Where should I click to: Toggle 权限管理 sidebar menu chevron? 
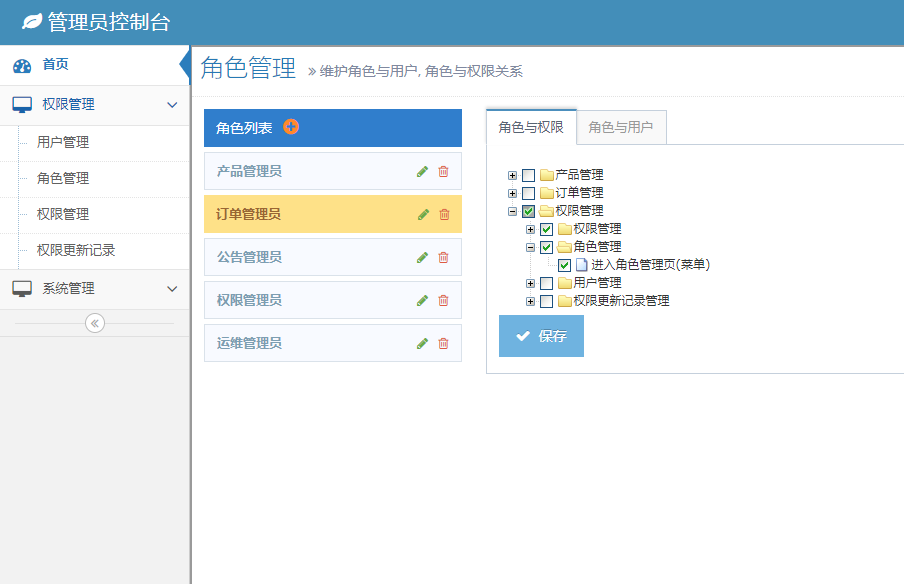pos(172,105)
